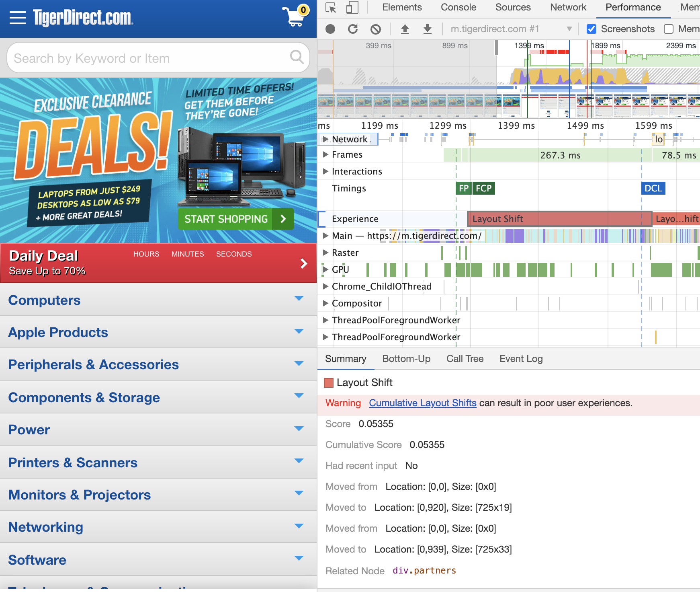Screen dimensions: 700x592
Task: Expand the Raster track
Action: 325,253
